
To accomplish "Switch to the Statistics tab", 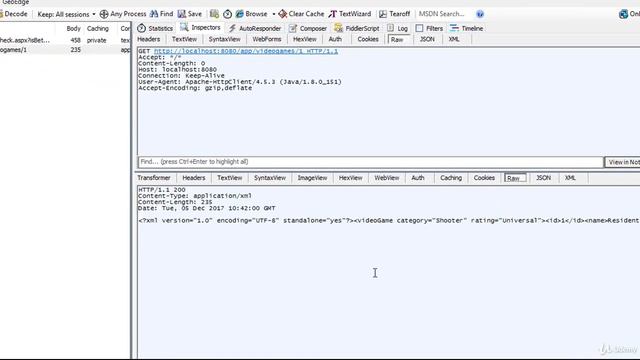I will (x=155, y=28).
